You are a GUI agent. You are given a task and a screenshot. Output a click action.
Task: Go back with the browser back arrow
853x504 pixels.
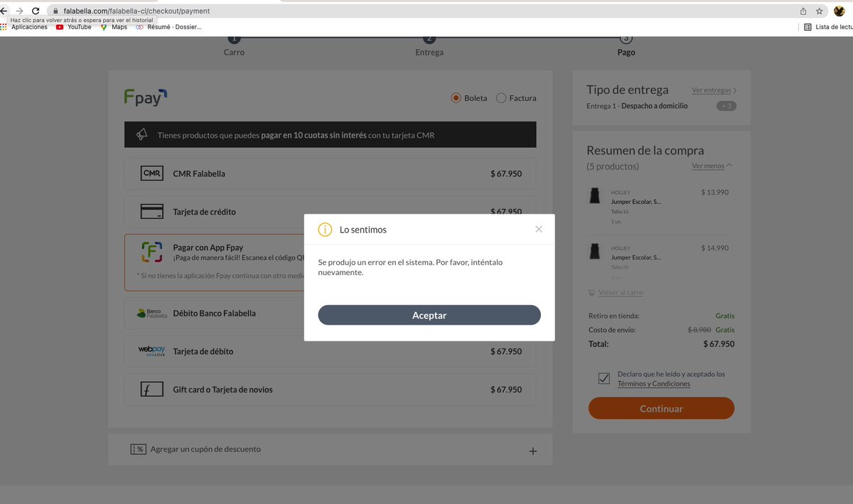coord(4,11)
